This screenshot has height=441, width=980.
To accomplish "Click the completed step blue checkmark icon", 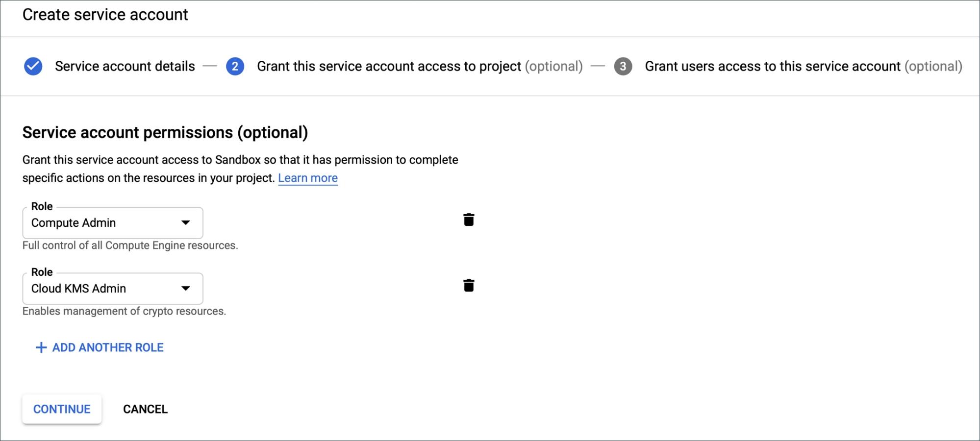I will (33, 66).
